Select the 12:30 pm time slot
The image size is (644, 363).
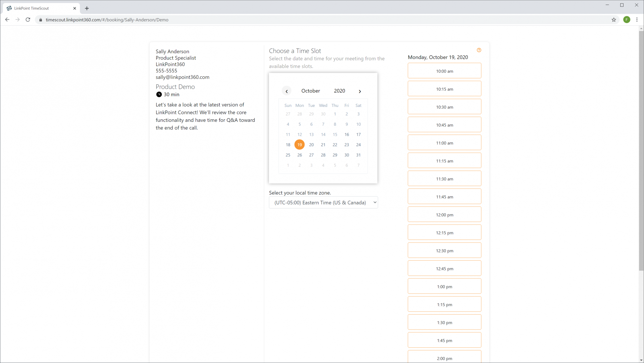pyautogui.click(x=444, y=250)
